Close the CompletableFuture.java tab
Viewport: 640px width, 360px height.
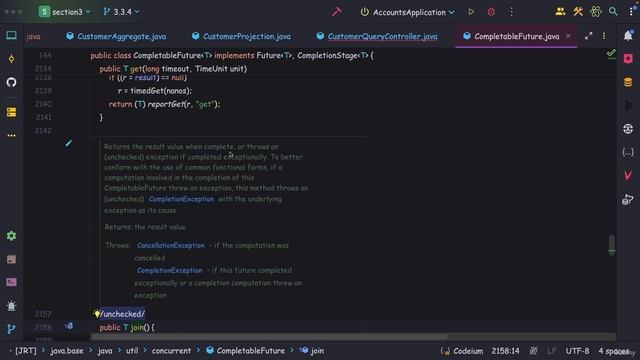[x=568, y=36]
